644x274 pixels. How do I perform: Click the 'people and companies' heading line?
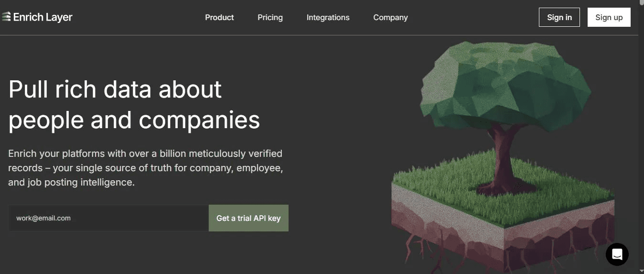134,120
